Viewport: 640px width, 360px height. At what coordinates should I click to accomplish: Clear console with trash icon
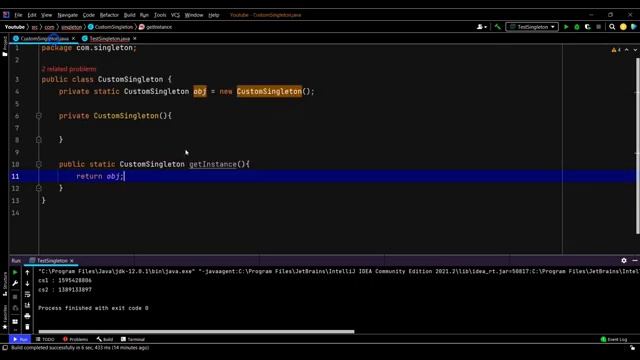coord(27,327)
